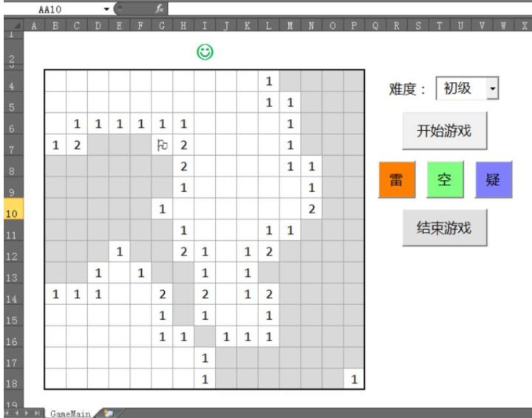
Task: Expand the Name Box dropdown arrow
Action: pos(106,9)
